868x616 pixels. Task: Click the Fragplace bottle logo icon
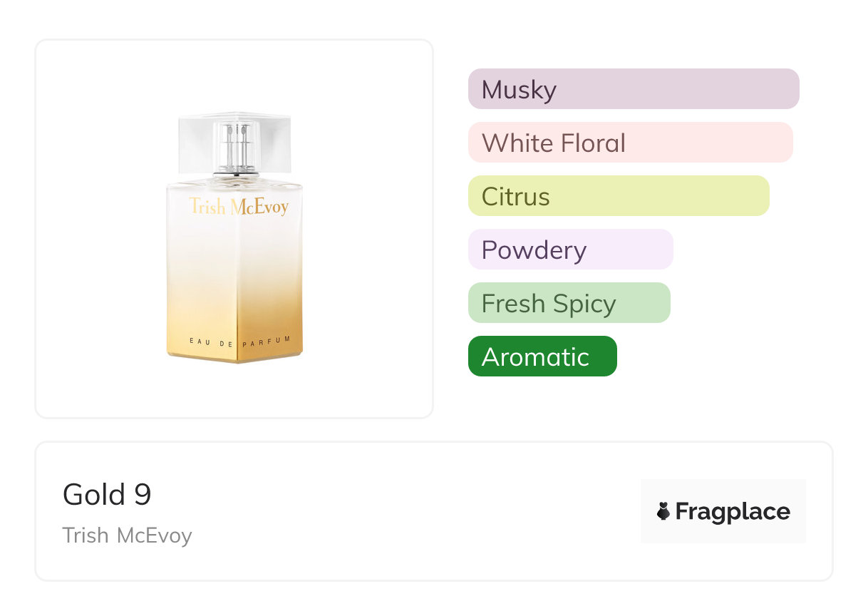click(663, 511)
